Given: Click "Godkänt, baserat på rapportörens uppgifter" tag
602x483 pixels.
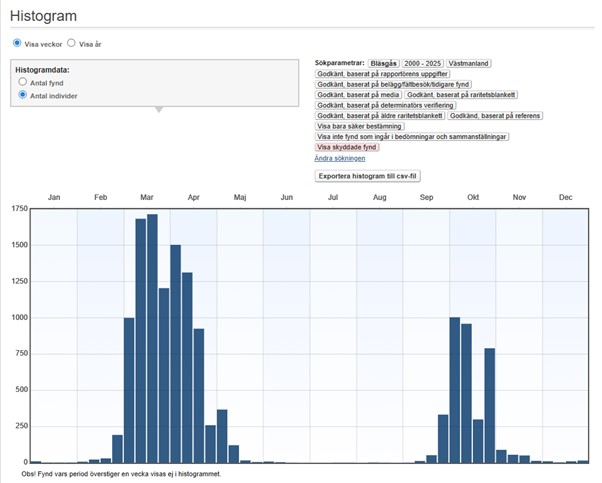Looking at the screenshot, I should [382, 74].
